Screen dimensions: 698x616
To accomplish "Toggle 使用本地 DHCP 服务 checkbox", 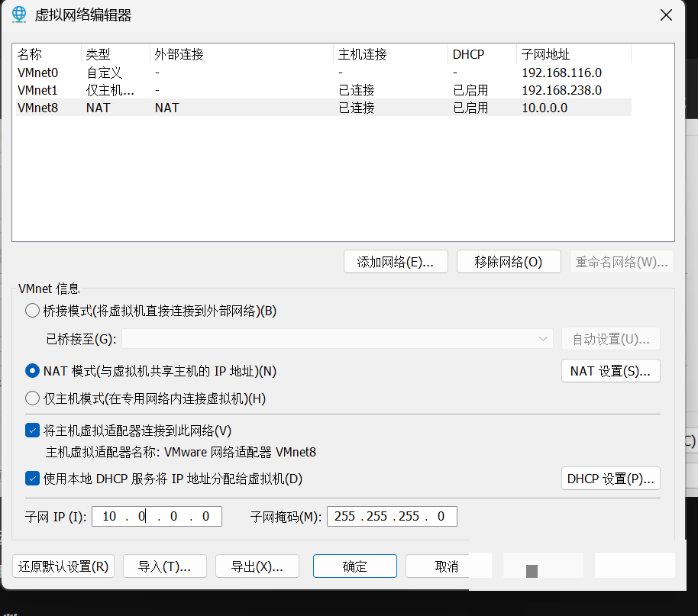I will 32,479.
